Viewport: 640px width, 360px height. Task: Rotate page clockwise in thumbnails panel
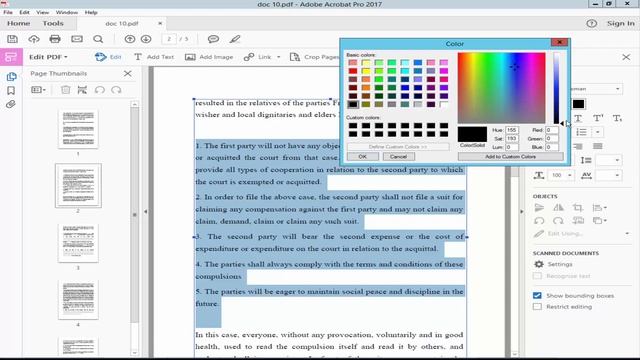click(116, 90)
